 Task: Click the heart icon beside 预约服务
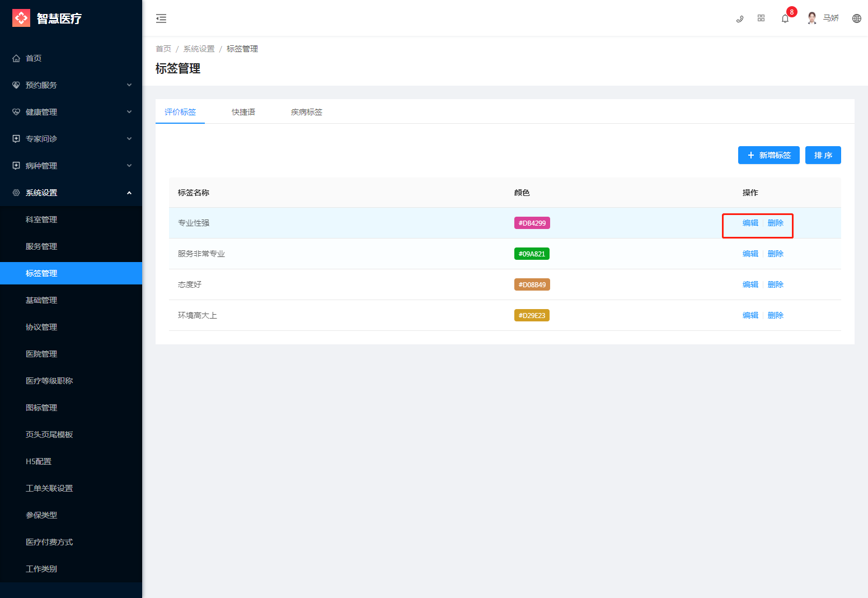point(16,85)
